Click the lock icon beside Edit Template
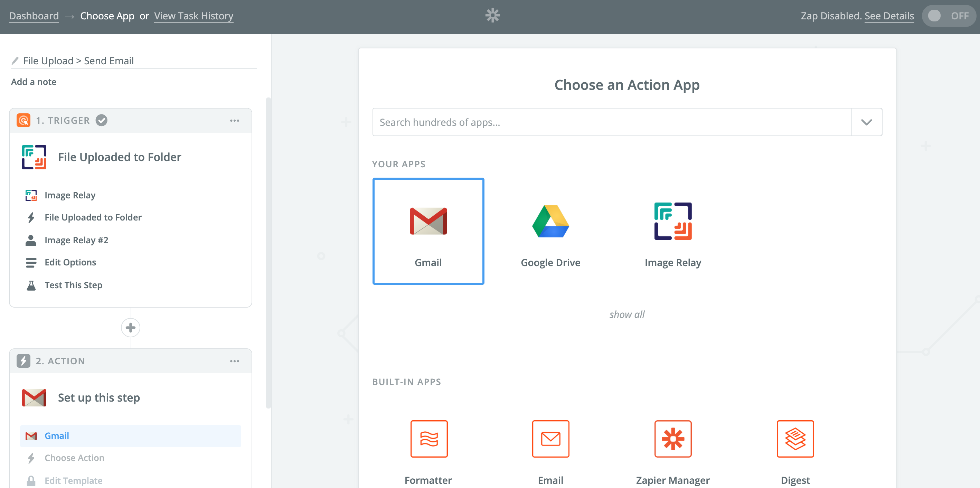This screenshot has height=488, width=980. (x=31, y=481)
